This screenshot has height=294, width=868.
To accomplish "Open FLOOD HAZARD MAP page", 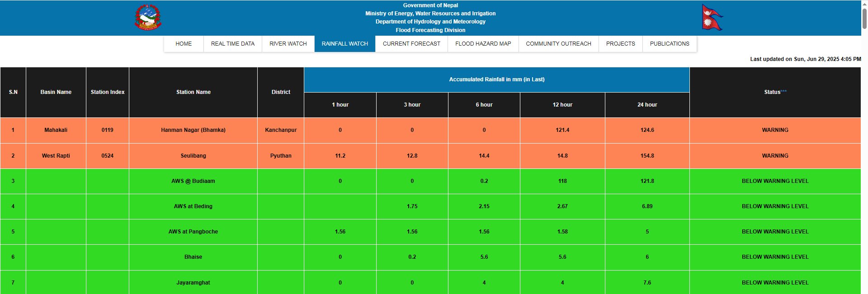I will click(483, 44).
